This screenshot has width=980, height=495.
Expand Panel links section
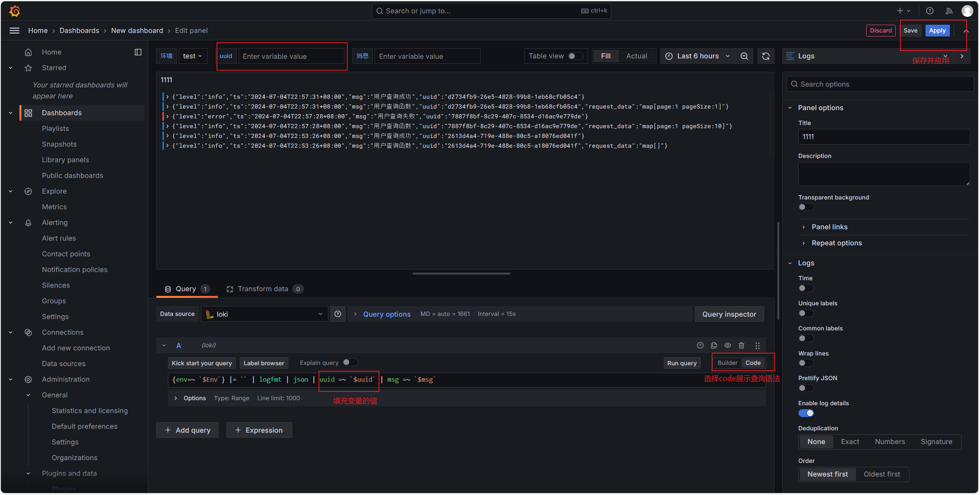(x=829, y=227)
